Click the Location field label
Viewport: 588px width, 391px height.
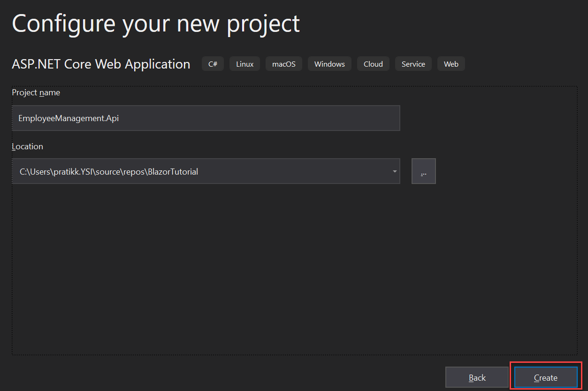27,146
